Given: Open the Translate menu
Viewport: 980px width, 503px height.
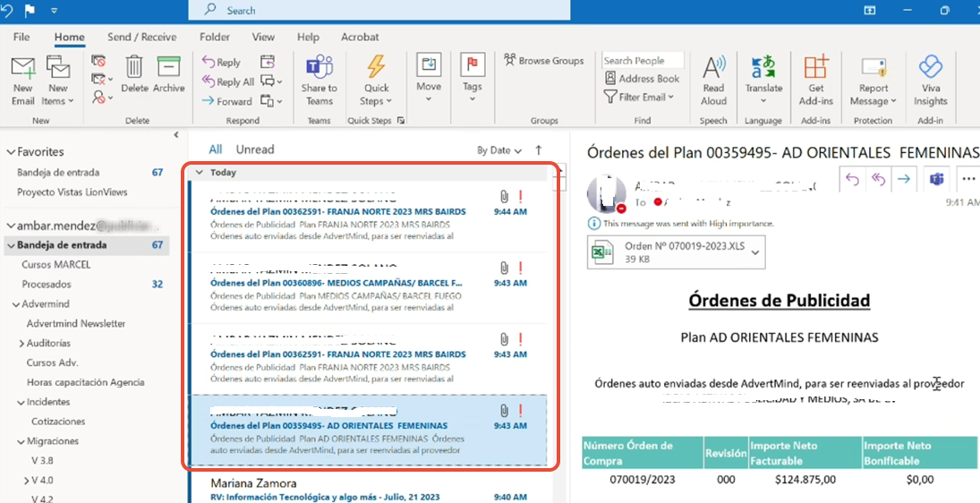Looking at the screenshot, I should (763, 81).
